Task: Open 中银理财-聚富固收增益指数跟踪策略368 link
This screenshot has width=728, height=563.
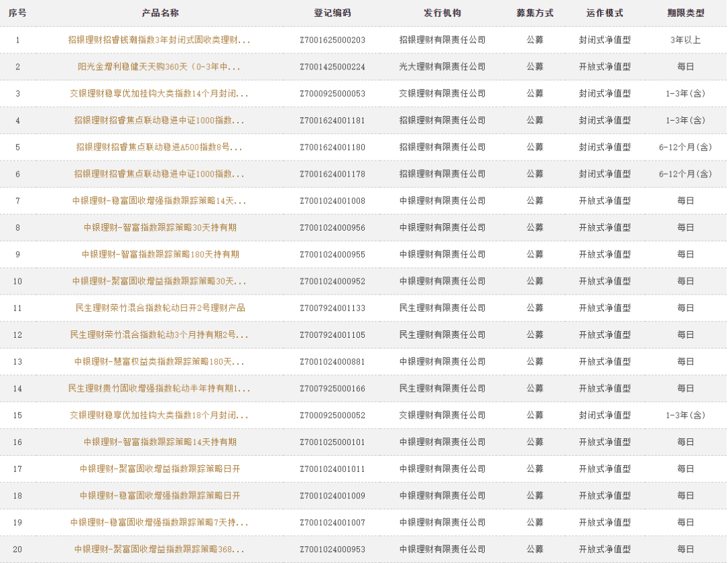Action: tap(159, 549)
